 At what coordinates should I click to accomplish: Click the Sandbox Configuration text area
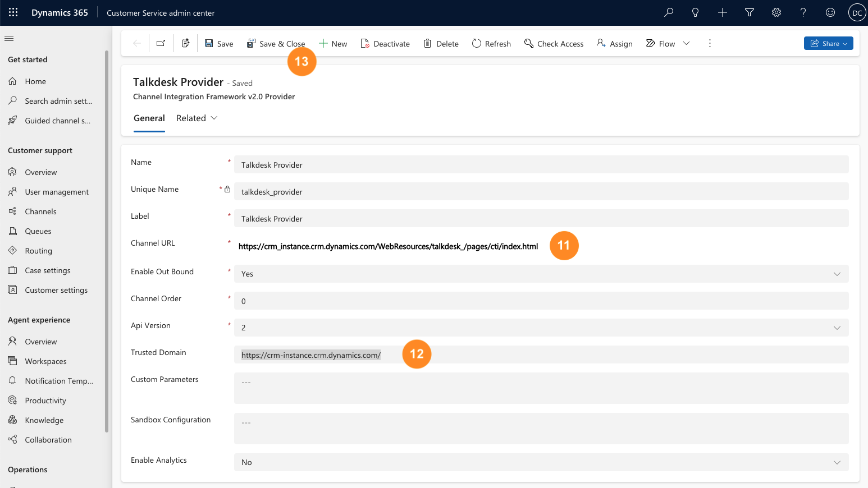pyautogui.click(x=541, y=429)
